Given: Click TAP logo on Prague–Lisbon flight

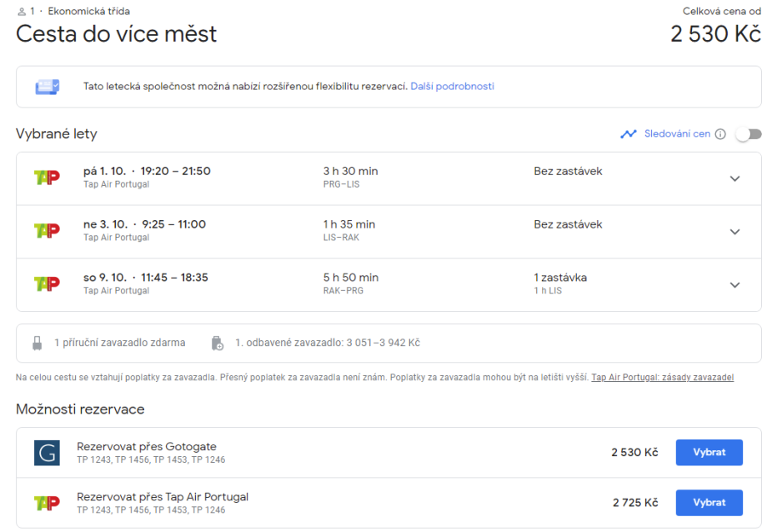Looking at the screenshot, I should coord(47,178).
